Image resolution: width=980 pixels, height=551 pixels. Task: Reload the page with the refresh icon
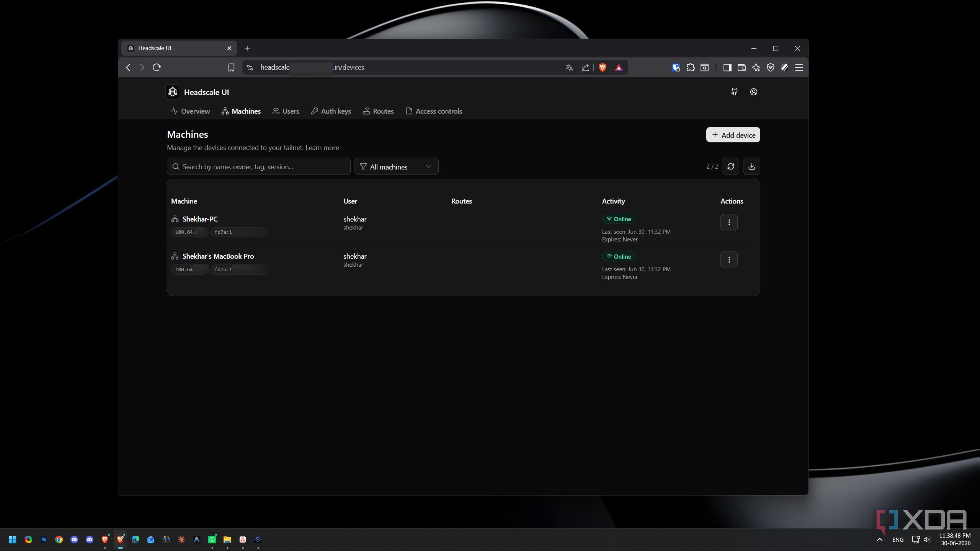pyautogui.click(x=157, y=68)
